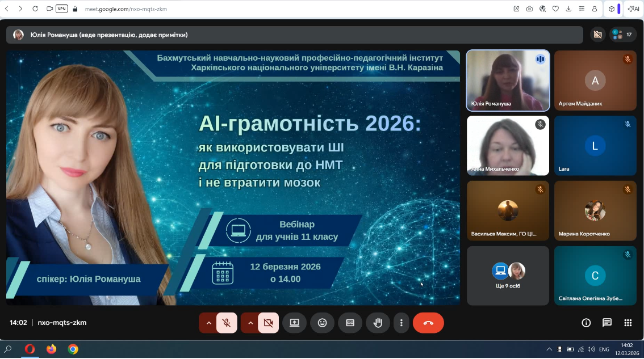Turn on your camera

pyautogui.click(x=269, y=323)
